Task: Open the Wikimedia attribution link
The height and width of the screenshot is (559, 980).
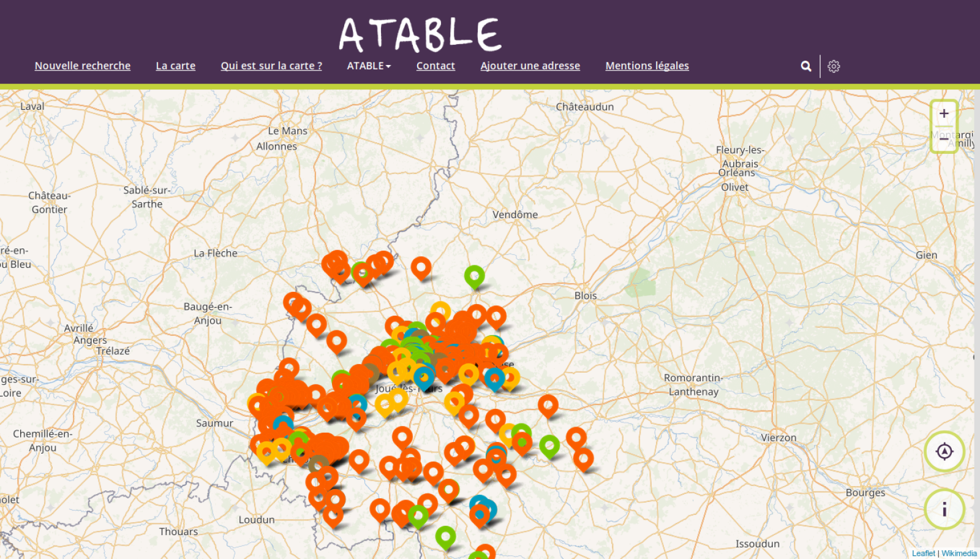Action: tap(959, 553)
